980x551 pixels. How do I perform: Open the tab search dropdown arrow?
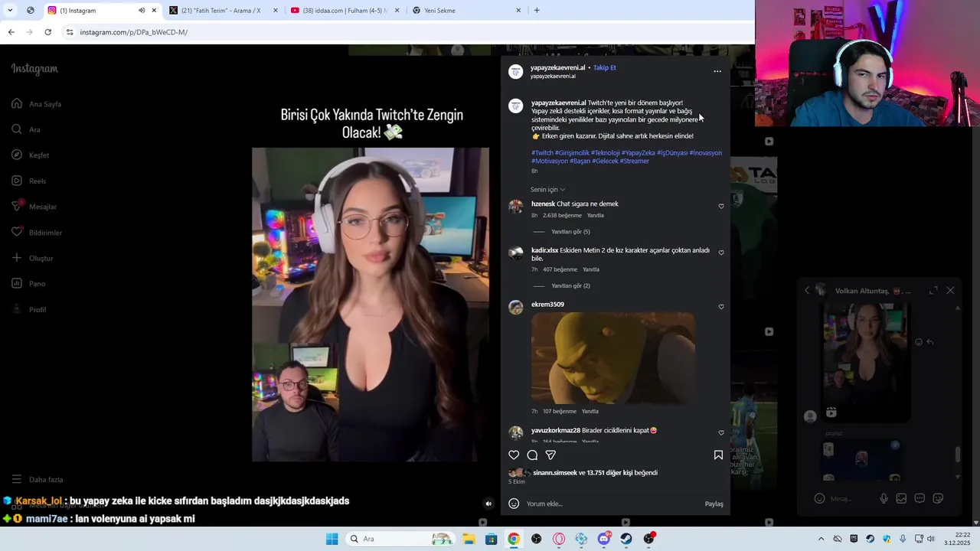[x=10, y=11]
